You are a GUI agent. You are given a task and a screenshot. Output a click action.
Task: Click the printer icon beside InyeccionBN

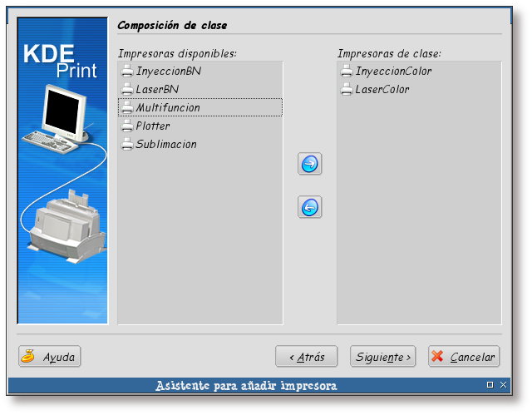[x=127, y=72]
